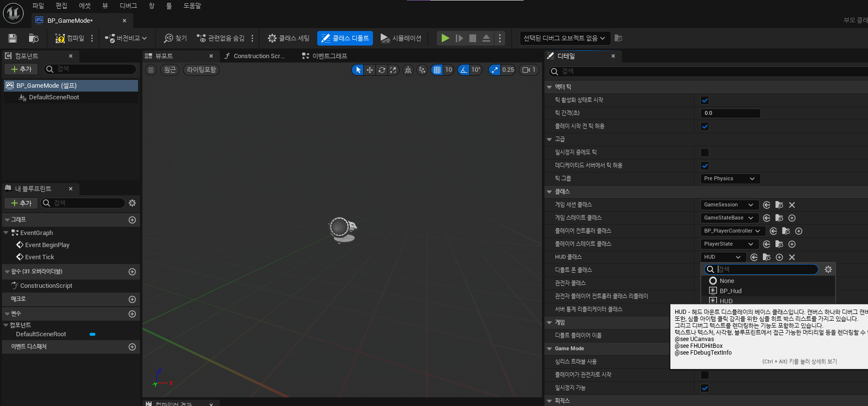Clear the HUD 클래스 with X icon
The height and width of the screenshot is (406, 868).
(x=792, y=257)
